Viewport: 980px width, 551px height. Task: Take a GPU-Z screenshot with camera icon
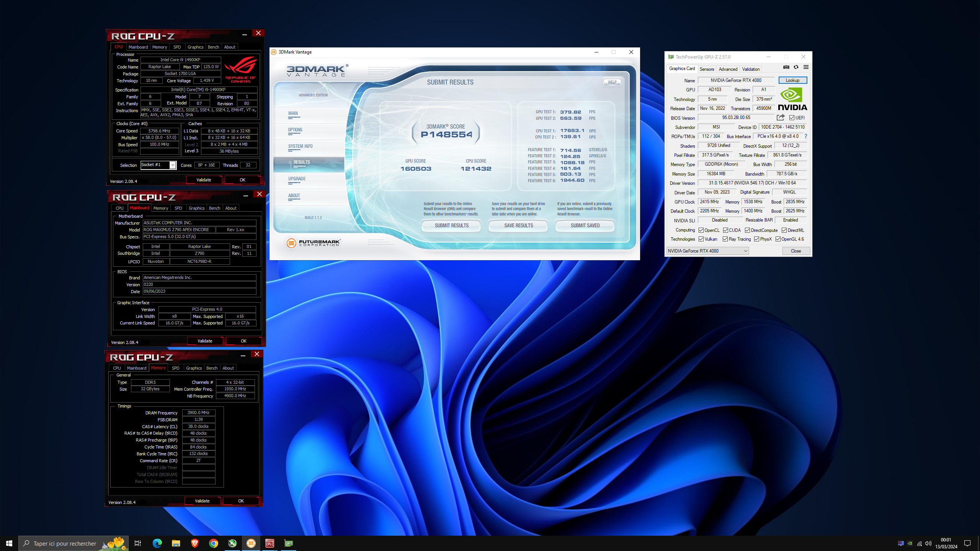tap(786, 67)
